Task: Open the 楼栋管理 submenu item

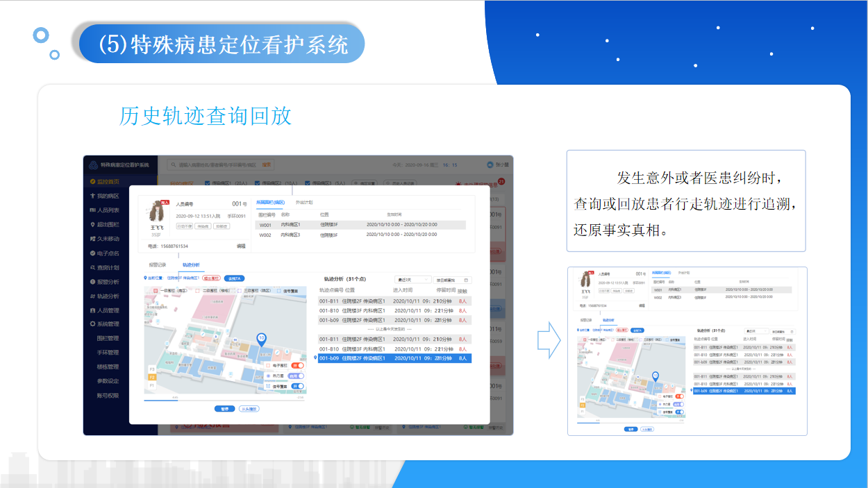Action: coord(108,367)
